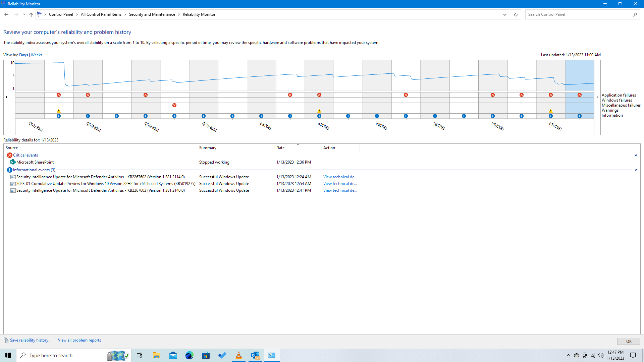Viewport: 644px width, 362px height.
Task: Select the information icon on 12/28/2022
Action: point(117,116)
